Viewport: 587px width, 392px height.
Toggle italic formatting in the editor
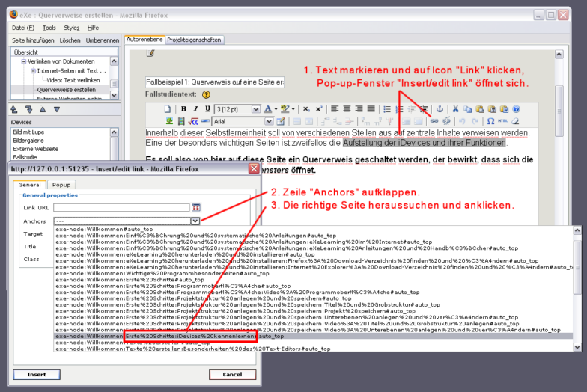point(195,109)
